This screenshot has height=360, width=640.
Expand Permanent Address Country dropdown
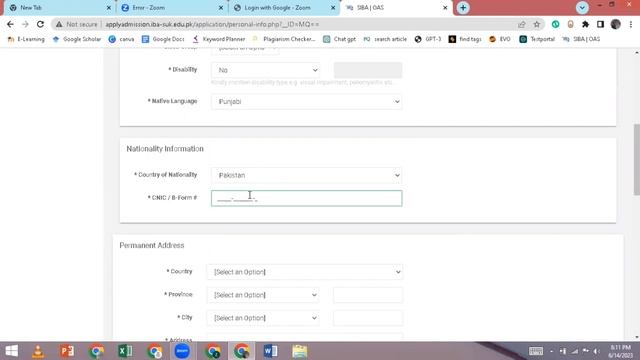pyautogui.click(x=304, y=272)
